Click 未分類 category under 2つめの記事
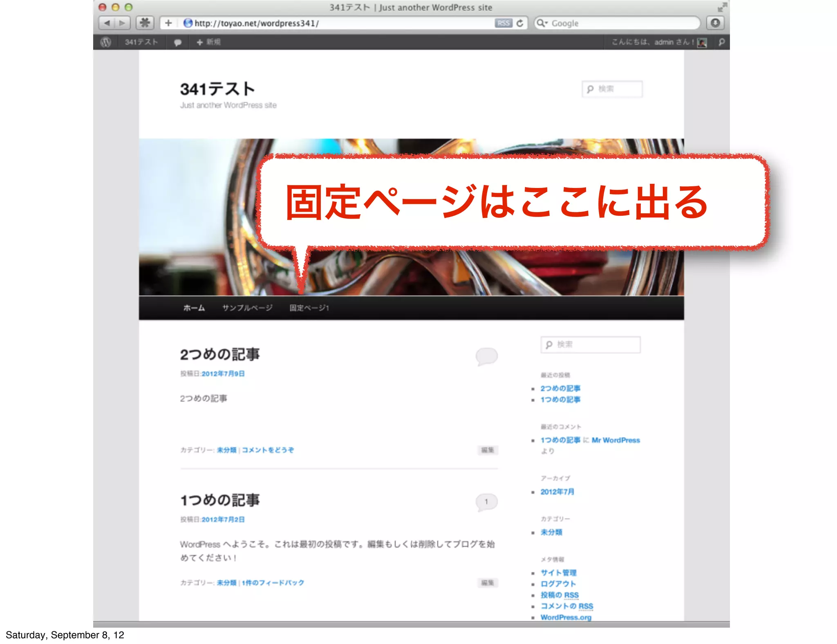This screenshot has width=837, height=644. [227, 450]
